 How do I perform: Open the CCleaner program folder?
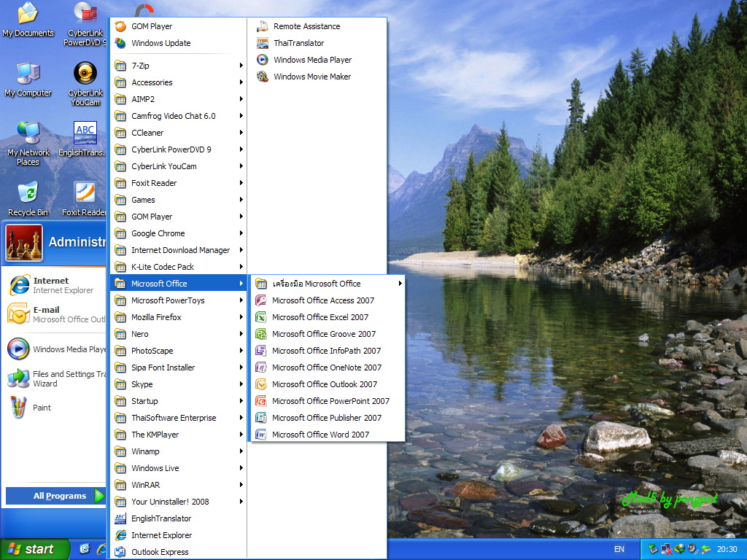tap(179, 133)
